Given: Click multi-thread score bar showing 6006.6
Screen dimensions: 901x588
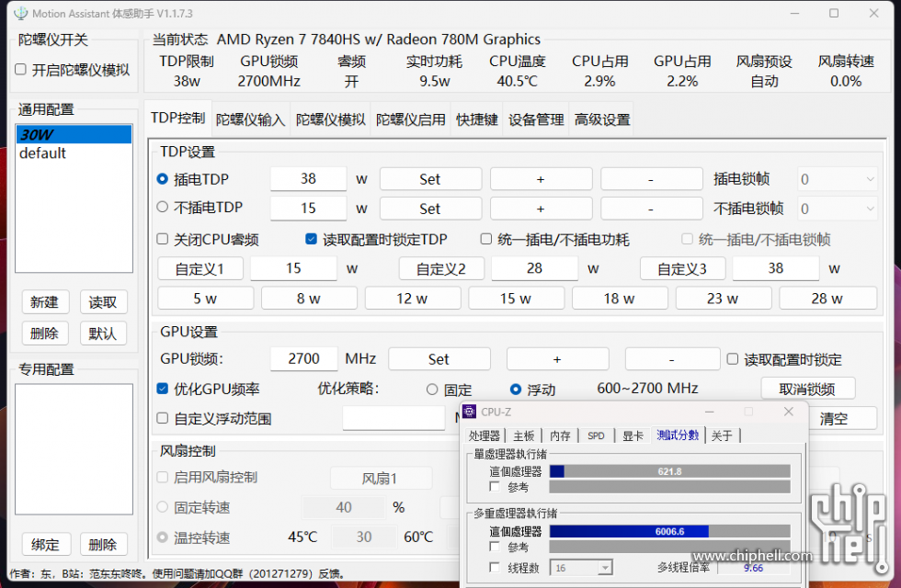Looking at the screenshot, I should point(670,531).
